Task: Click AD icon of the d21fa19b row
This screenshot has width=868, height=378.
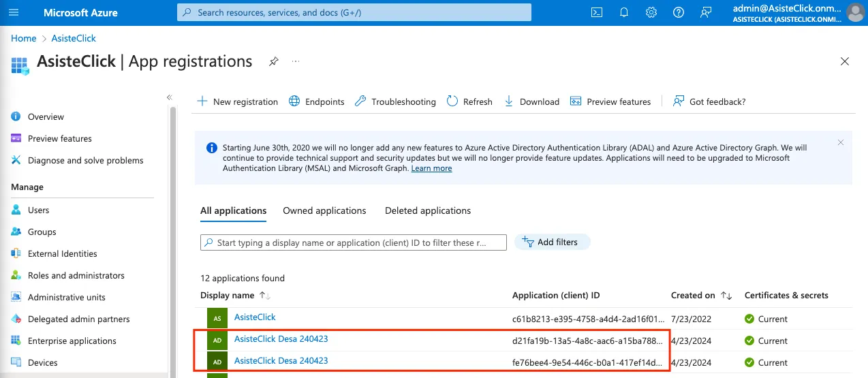Action: click(x=217, y=340)
